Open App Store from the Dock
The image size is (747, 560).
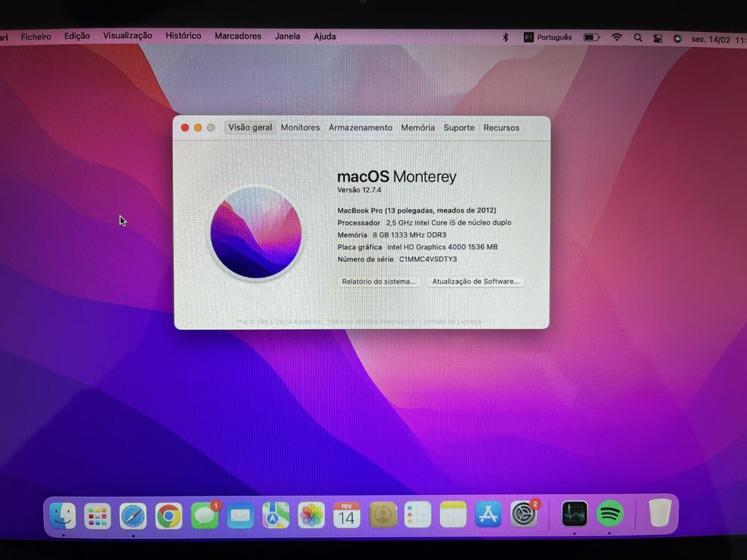point(489,514)
